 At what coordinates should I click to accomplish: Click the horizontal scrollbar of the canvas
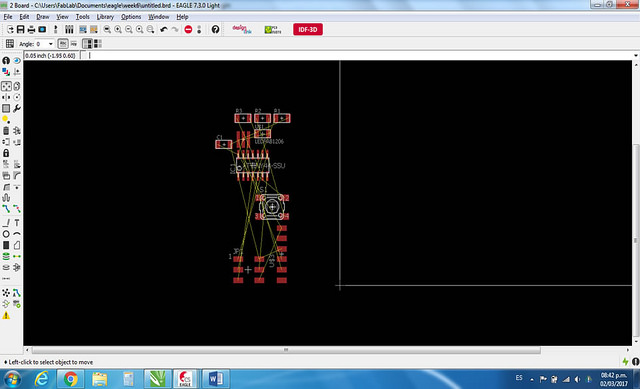point(286,350)
